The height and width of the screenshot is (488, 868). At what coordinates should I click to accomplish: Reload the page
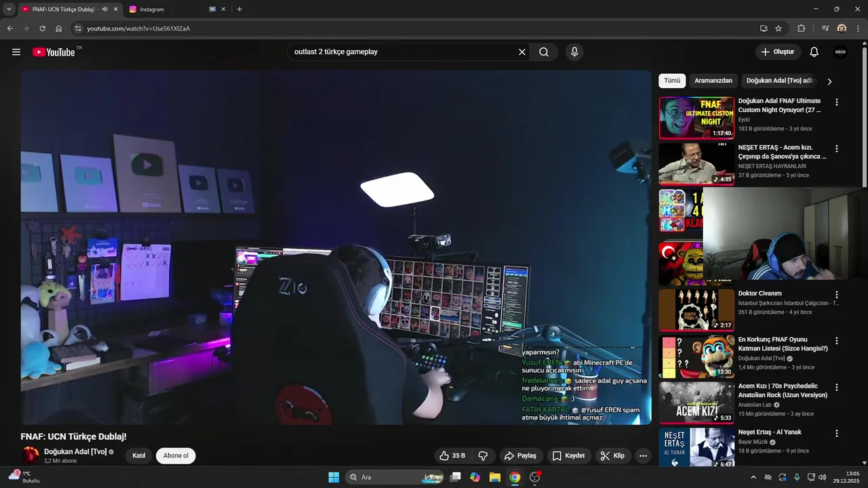[x=42, y=28]
